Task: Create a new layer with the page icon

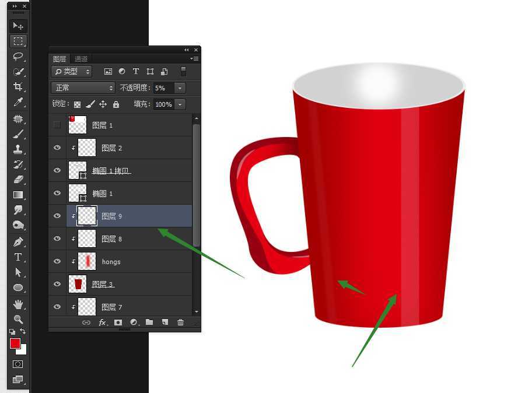Action: click(x=165, y=322)
